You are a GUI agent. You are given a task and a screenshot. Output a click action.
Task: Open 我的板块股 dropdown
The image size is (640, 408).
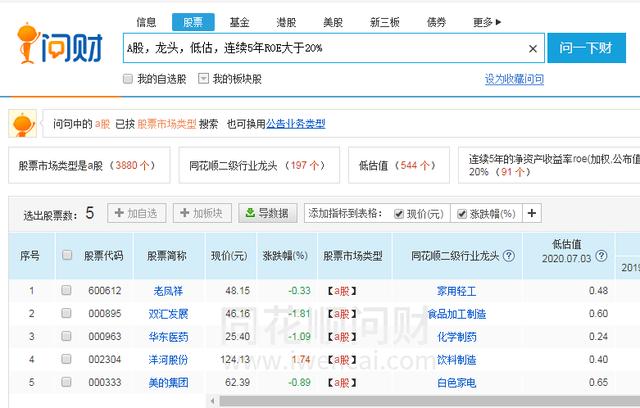[x=203, y=79]
